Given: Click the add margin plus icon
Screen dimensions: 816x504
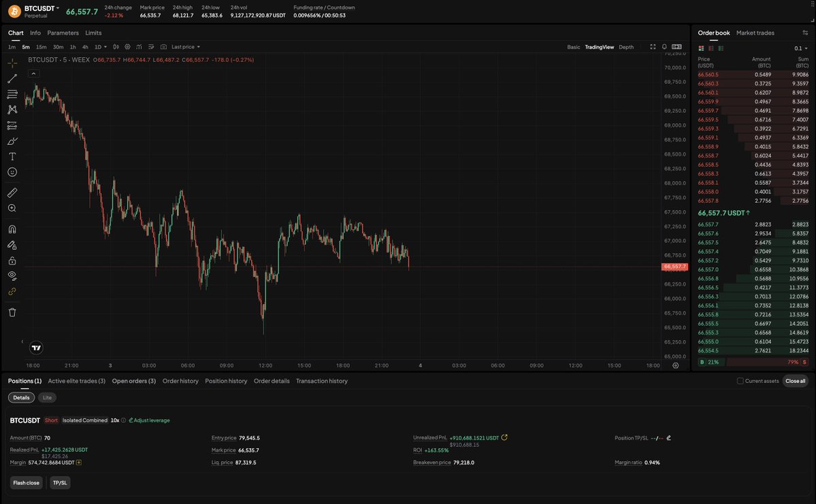Looking at the screenshot, I should (x=78, y=463).
